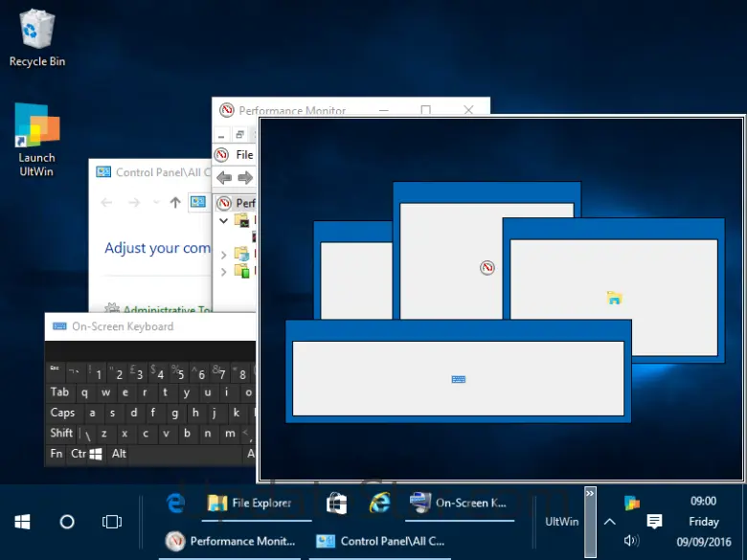The height and width of the screenshot is (560, 747).
Task: Open the File menu in Performance Monitor
Action: coord(244,154)
